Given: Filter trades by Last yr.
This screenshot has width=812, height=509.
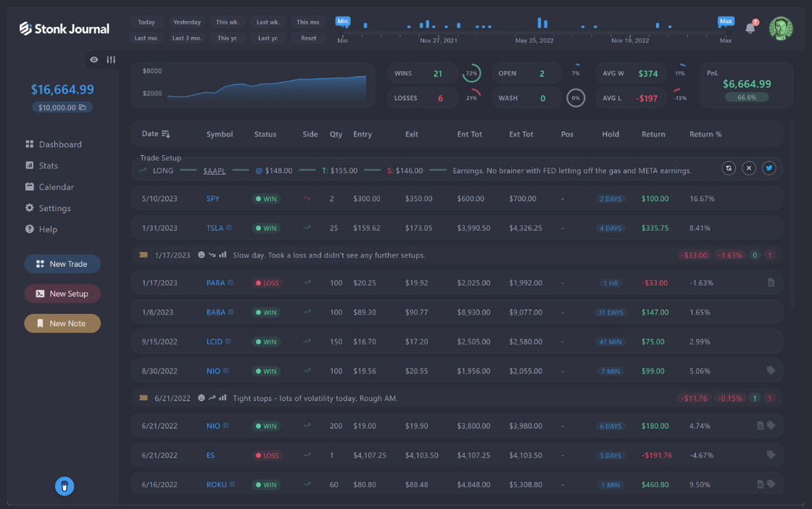Looking at the screenshot, I should click(268, 38).
